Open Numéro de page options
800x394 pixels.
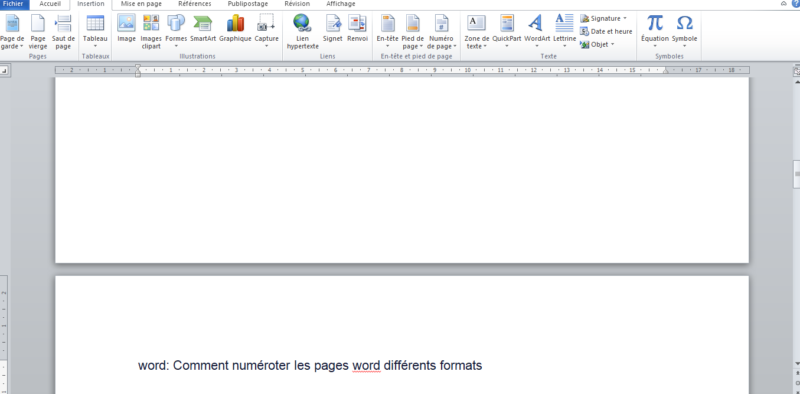point(441,32)
